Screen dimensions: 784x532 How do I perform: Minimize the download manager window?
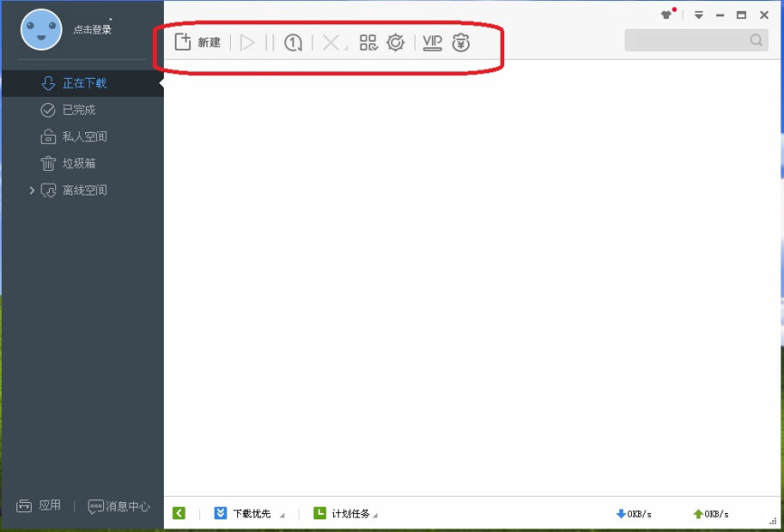[720, 15]
